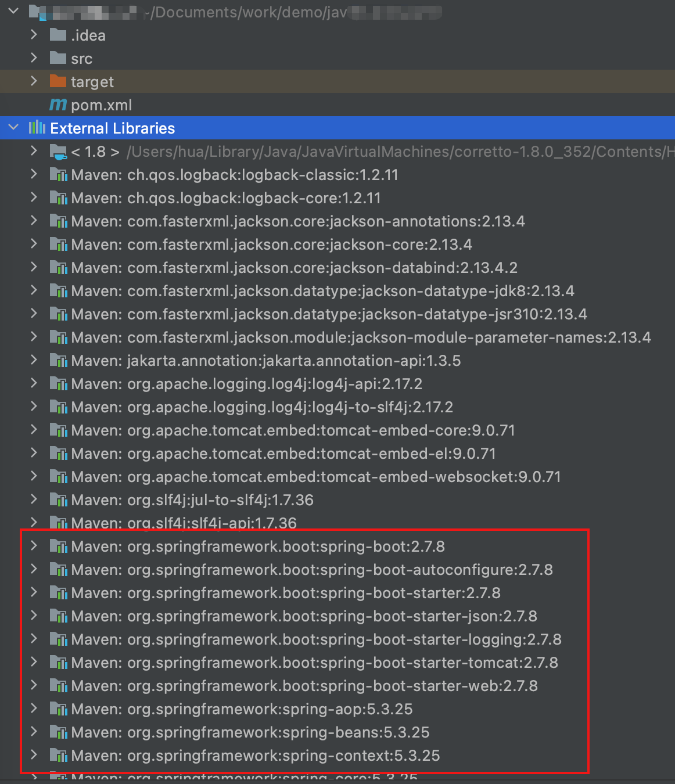This screenshot has width=675, height=784.
Task: Click the Maven pom.xml file icon
Action: tap(58, 105)
